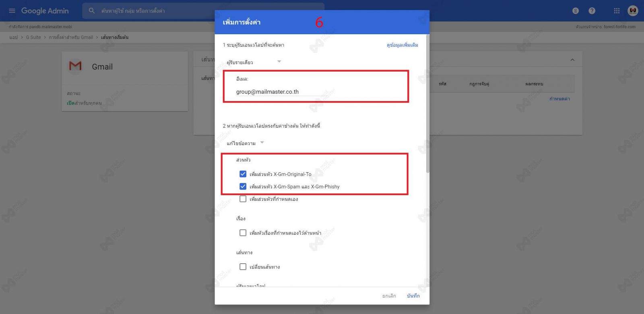
Task: Go to G Suite breadcrumb
Action: 33,37
